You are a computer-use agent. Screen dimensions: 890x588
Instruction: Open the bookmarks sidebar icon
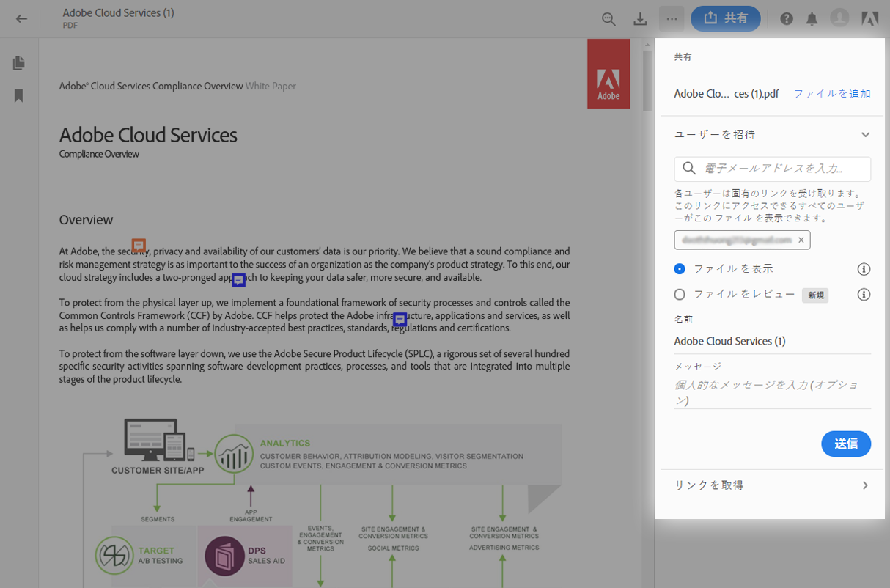19,96
